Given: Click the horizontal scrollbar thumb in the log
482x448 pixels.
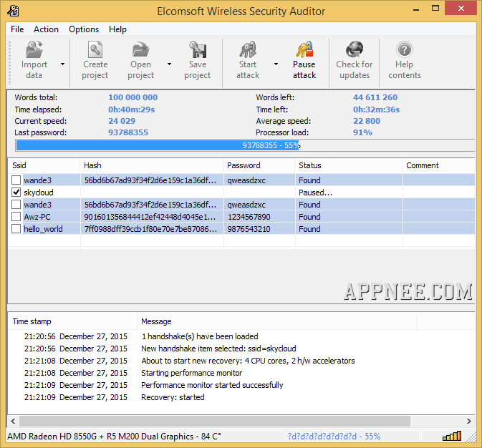Looking at the screenshot, I should coord(215,421).
